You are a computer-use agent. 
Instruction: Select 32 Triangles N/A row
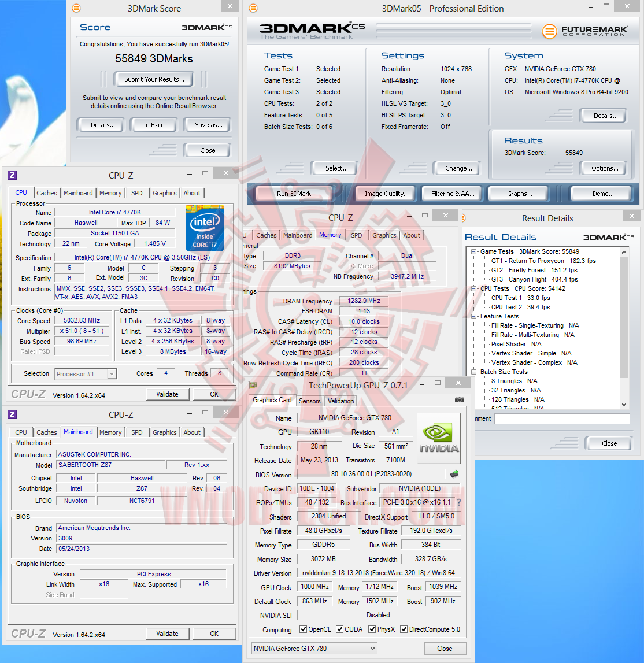click(x=516, y=390)
